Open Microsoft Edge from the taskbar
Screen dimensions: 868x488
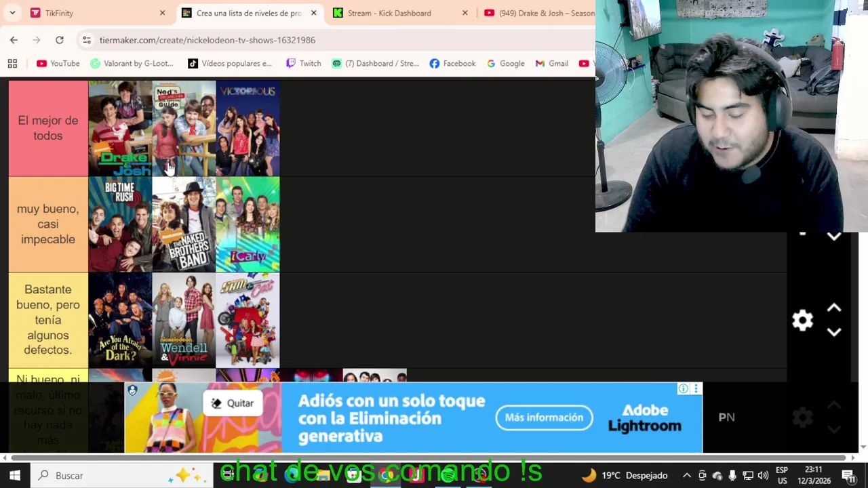click(x=292, y=476)
